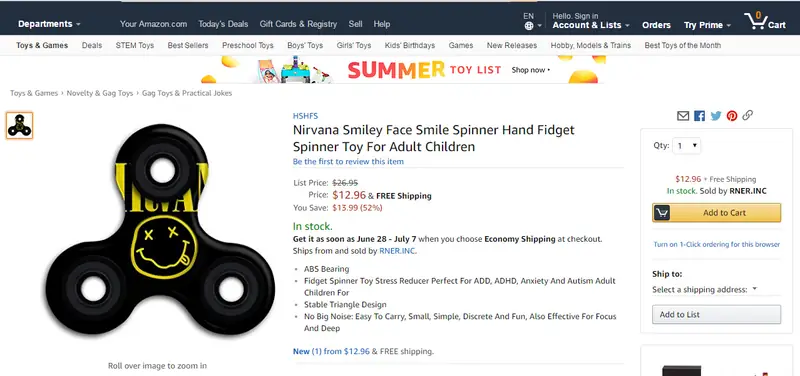Click the Summer Toy List banner
Viewport: 800px width, 376px height.
(x=403, y=69)
